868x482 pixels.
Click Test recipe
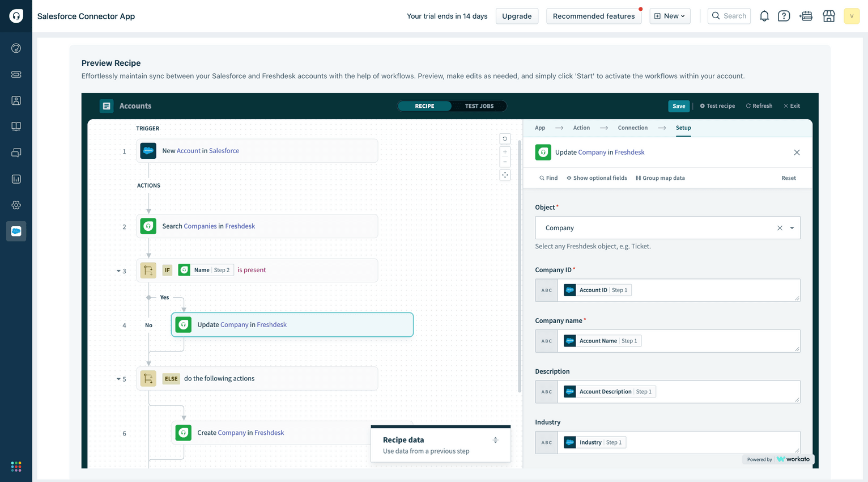click(x=717, y=106)
